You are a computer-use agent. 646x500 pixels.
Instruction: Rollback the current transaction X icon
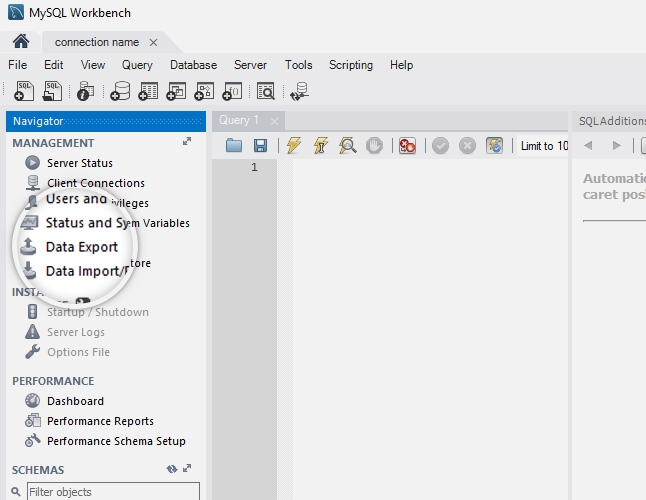(467, 145)
